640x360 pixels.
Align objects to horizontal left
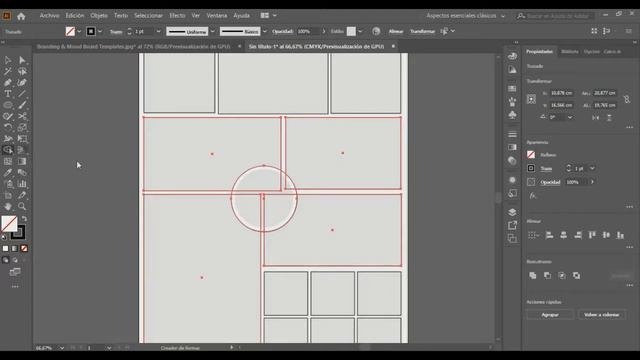coord(549,235)
